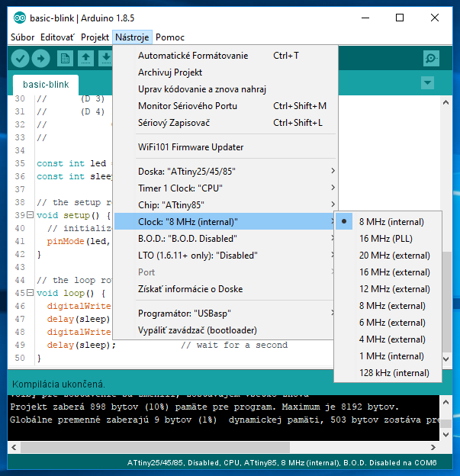Expand the Doska ATtiny25/45/85 submenu
This screenshot has width=460, height=476.
[225, 171]
